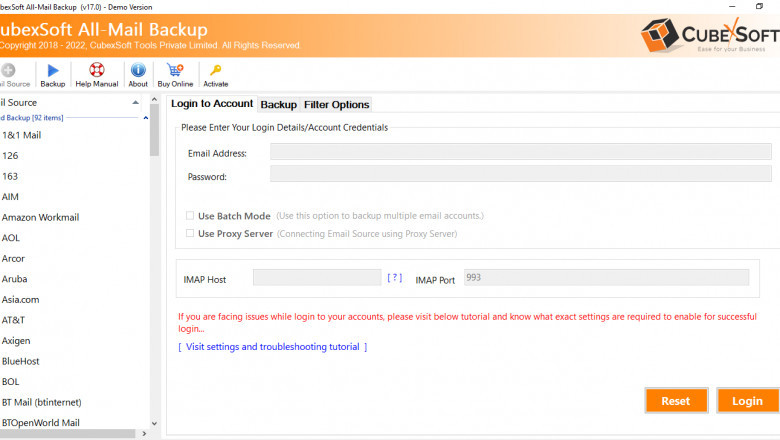Select Amazon Workmail in source list

pyautogui.click(x=40, y=217)
